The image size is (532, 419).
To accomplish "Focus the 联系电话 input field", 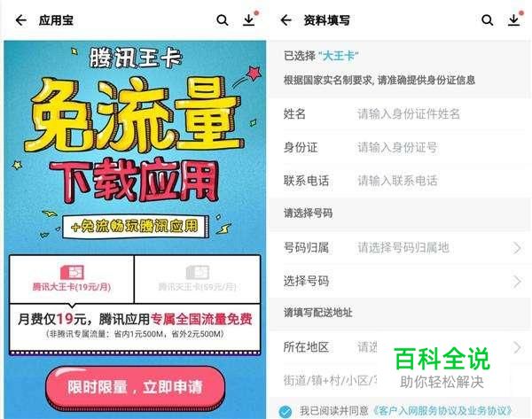I will coord(400,181).
